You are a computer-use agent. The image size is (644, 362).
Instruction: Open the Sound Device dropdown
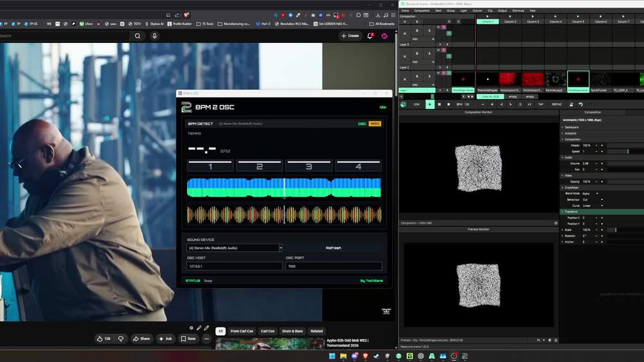point(235,248)
